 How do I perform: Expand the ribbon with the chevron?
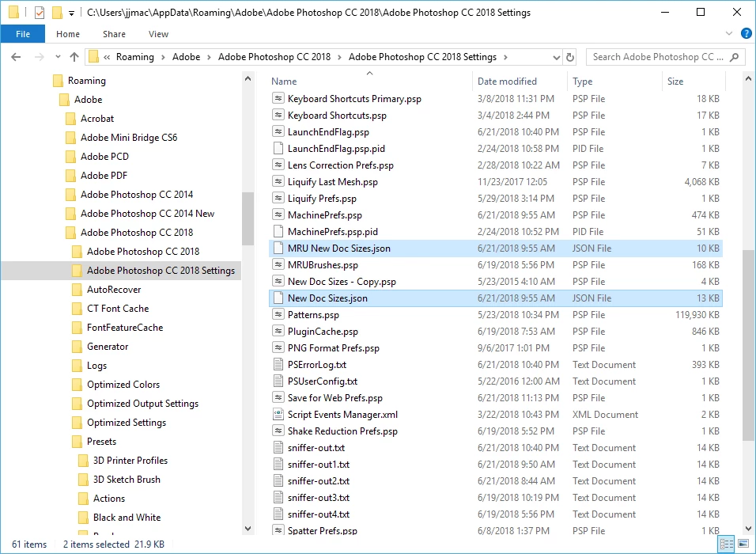[x=729, y=33]
